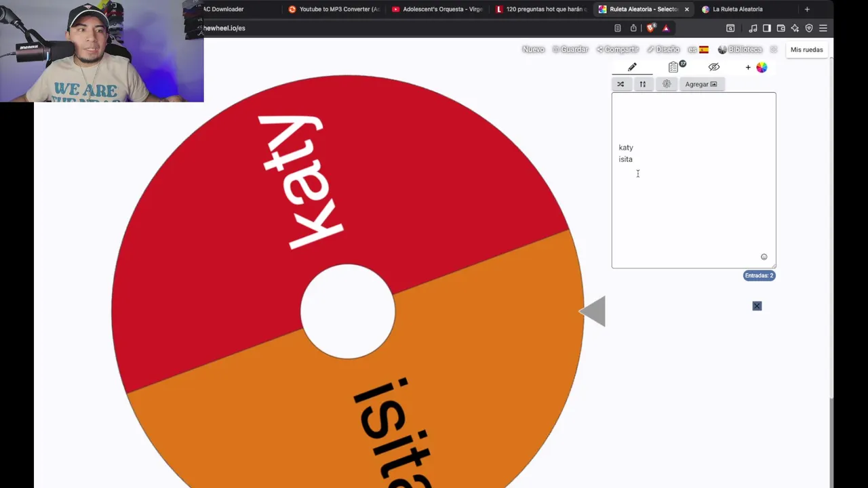Click the fullscreen expand icon beside Biblioteca
Screen dimensions: 868x488
coord(773,49)
